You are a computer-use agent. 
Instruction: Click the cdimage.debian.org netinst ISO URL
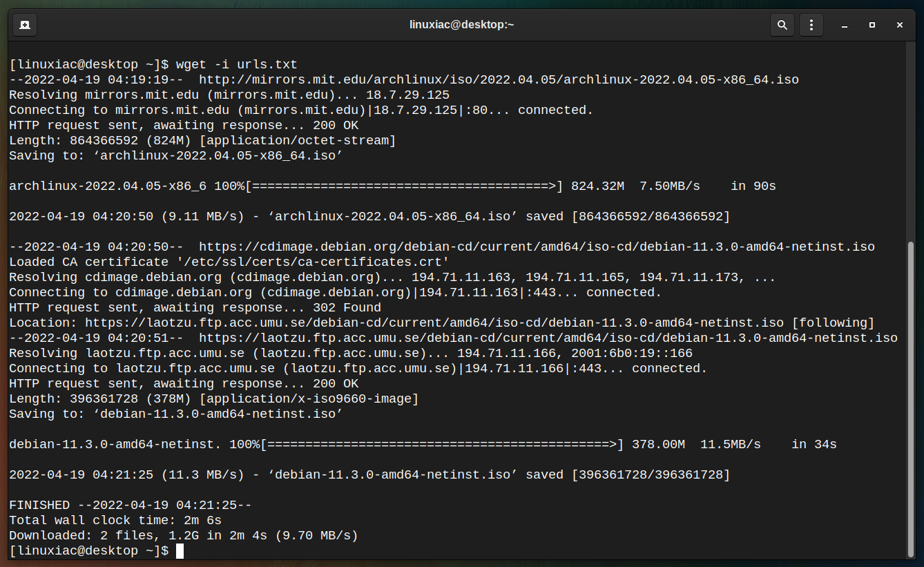[x=537, y=247]
